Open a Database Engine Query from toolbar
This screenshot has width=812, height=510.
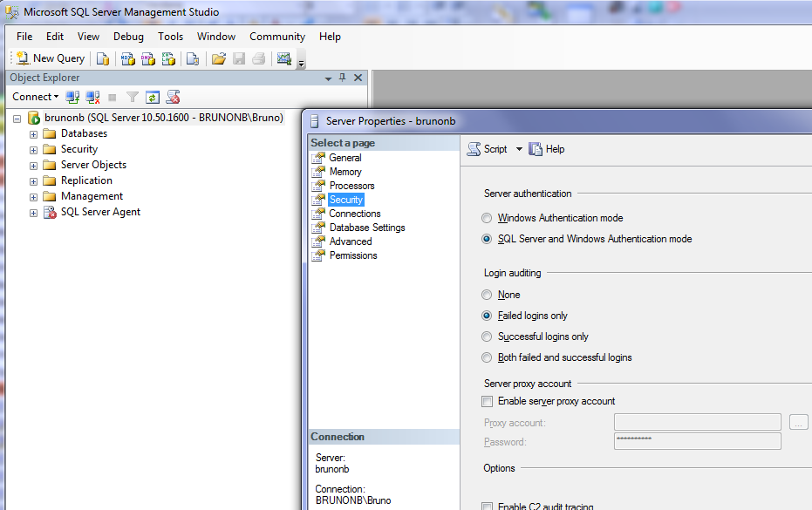(103, 59)
